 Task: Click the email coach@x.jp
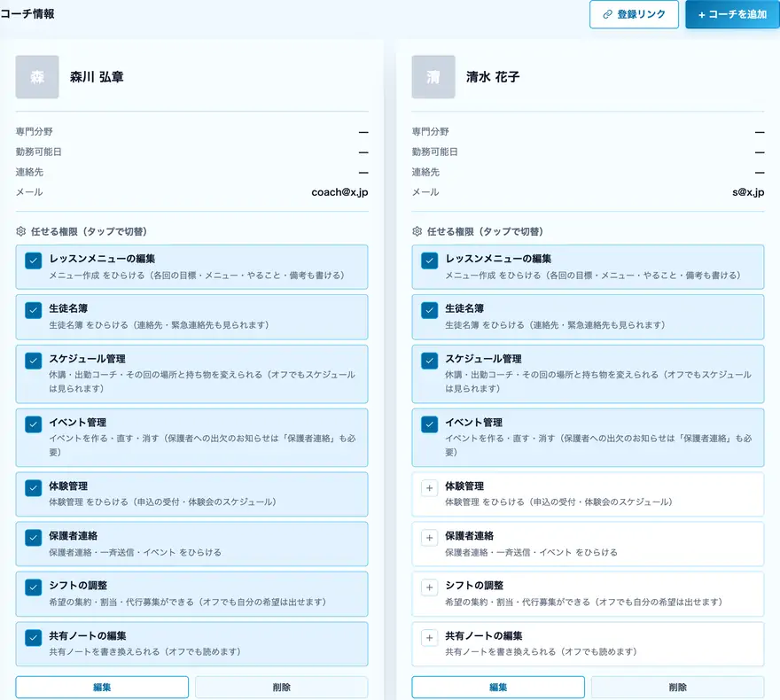pyautogui.click(x=339, y=192)
